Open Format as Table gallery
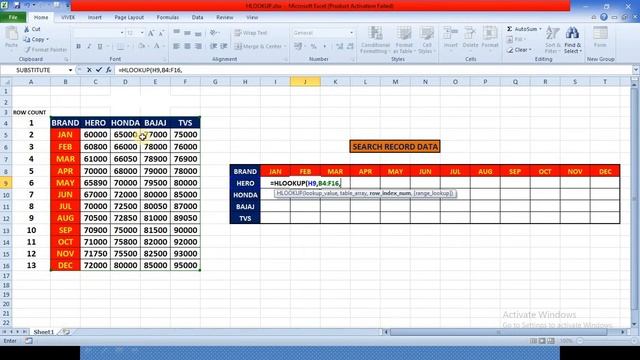640x360 pixels. pyautogui.click(x=404, y=40)
